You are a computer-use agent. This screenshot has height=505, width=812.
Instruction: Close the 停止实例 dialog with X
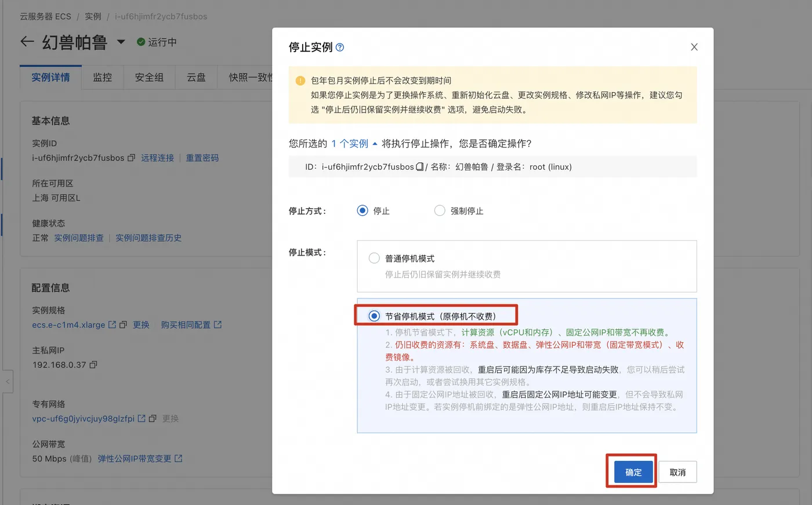(x=694, y=47)
